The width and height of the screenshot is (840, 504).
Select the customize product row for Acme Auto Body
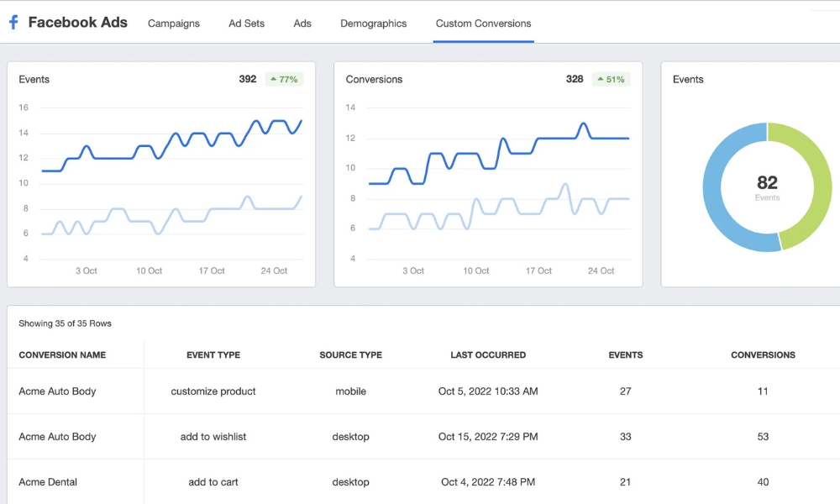pos(213,391)
